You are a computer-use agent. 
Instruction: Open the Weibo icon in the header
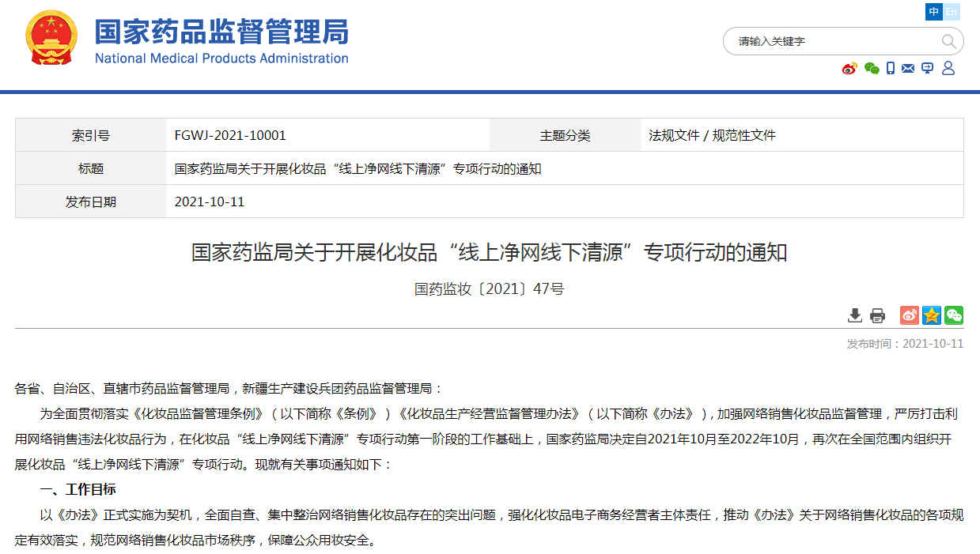point(849,68)
